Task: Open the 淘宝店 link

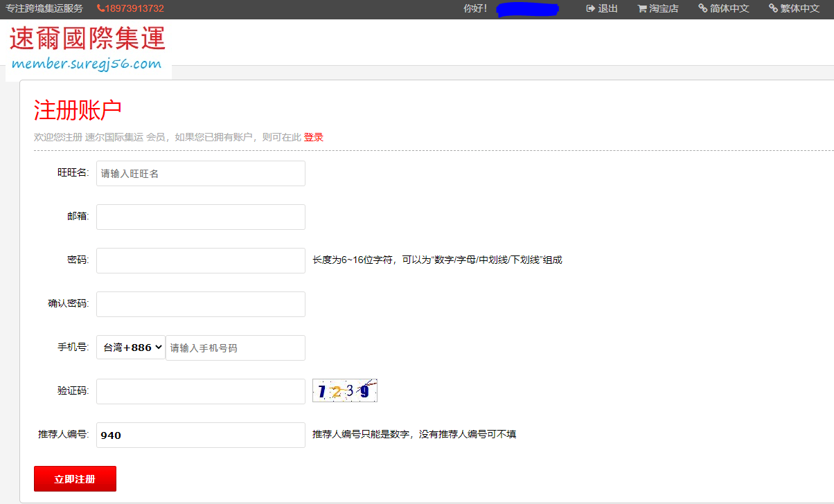Action: (x=664, y=9)
